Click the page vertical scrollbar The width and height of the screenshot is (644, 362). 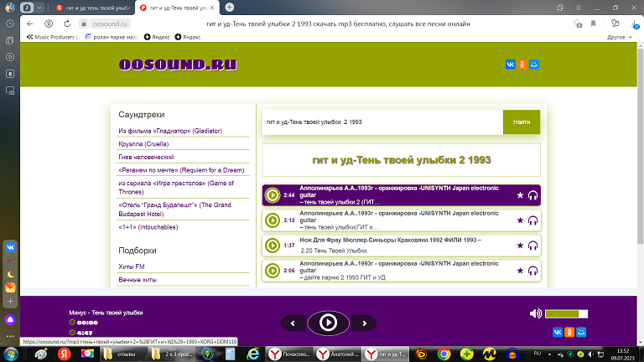(x=640, y=146)
